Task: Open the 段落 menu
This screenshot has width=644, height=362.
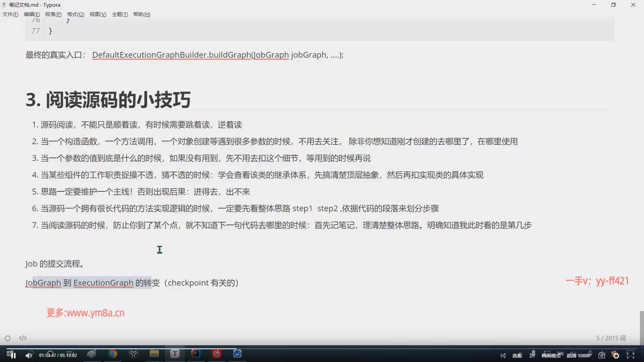Action: point(53,14)
